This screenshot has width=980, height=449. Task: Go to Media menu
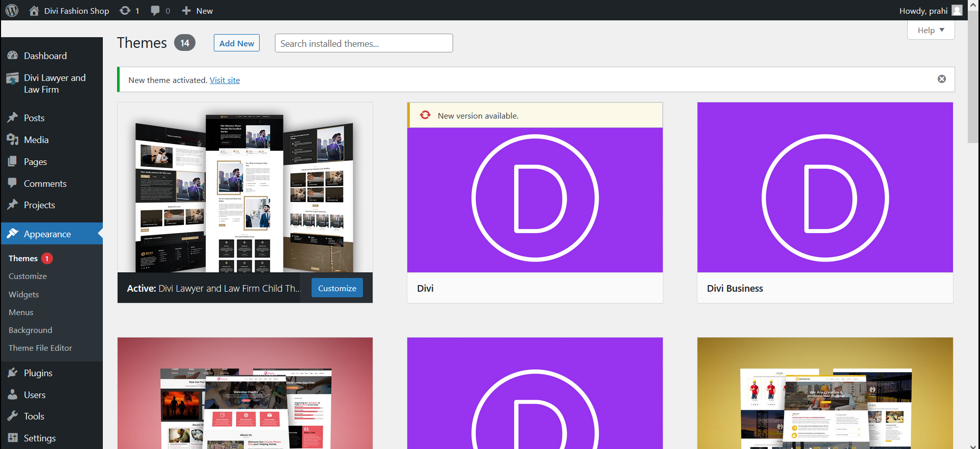click(51, 139)
